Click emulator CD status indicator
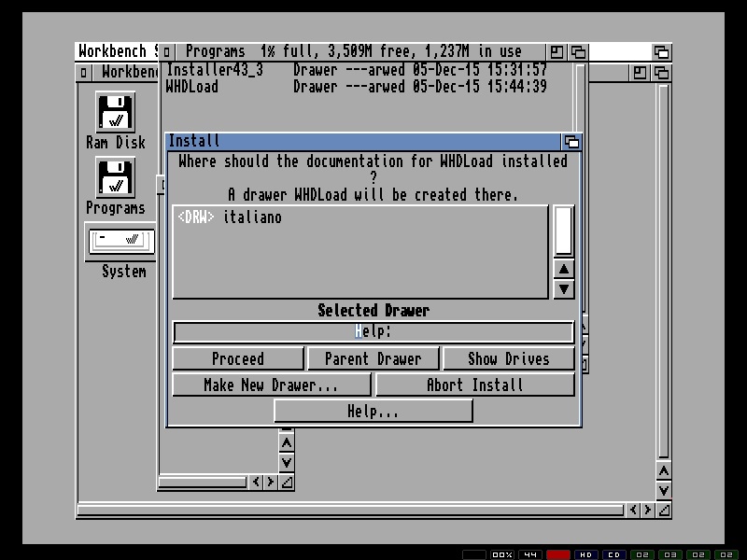The height and width of the screenshot is (560, 747). coord(614,554)
